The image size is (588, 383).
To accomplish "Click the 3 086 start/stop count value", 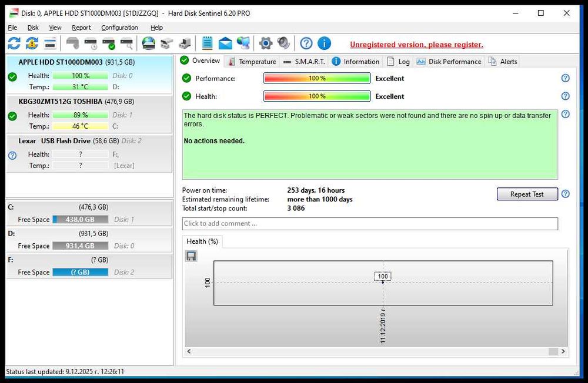I will (296, 209).
